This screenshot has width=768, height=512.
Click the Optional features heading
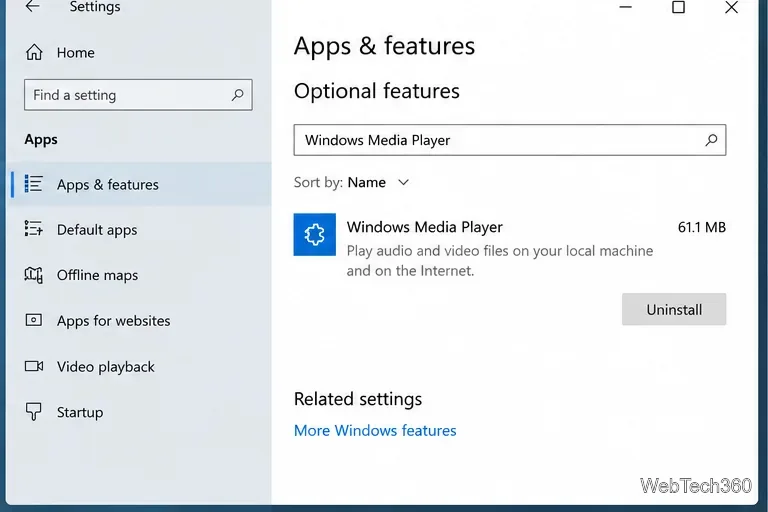click(x=377, y=91)
